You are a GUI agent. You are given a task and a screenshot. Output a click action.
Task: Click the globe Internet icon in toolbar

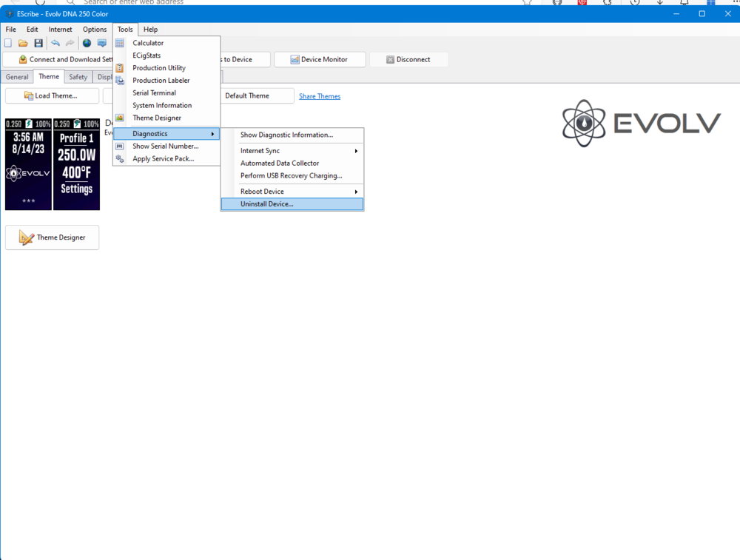tap(87, 43)
